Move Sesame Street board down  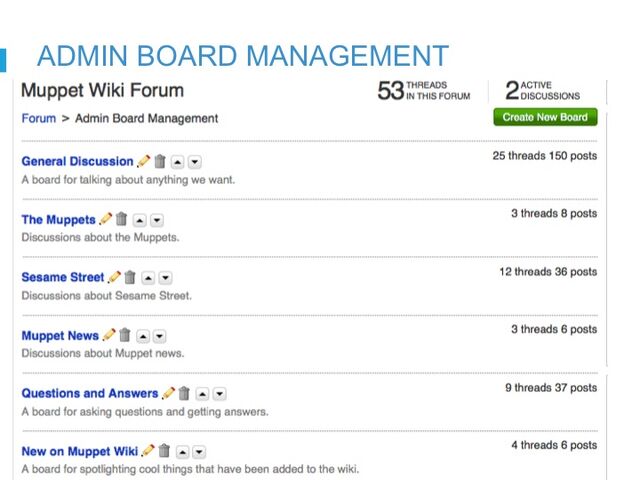click(165, 278)
